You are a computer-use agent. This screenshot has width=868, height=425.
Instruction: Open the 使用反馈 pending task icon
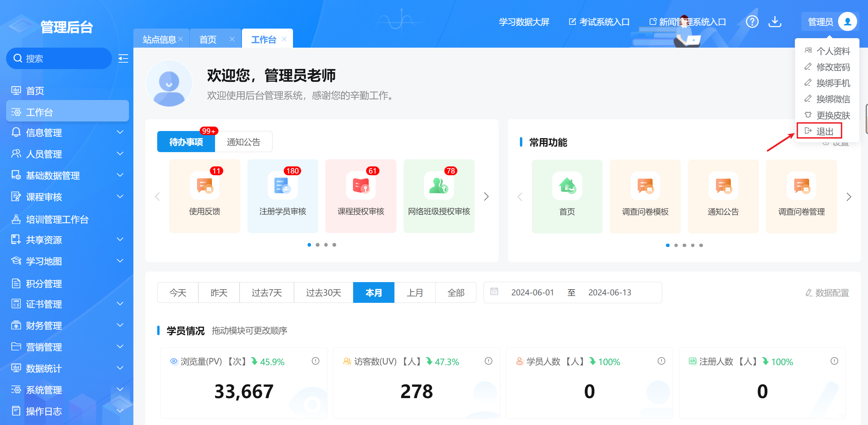[x=204, y=186]
